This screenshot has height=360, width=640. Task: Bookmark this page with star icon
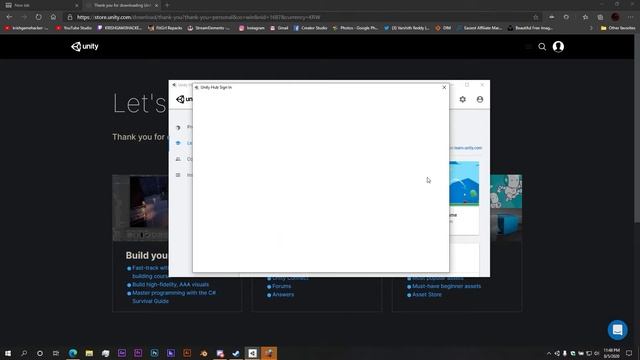point(536,17)
